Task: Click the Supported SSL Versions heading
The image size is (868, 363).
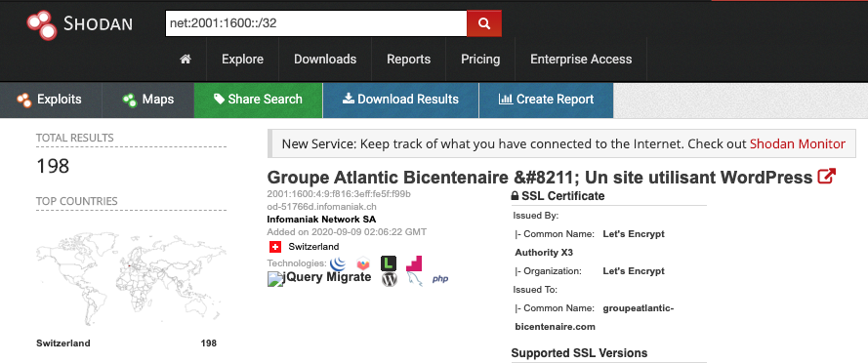Action: point(579,353)
